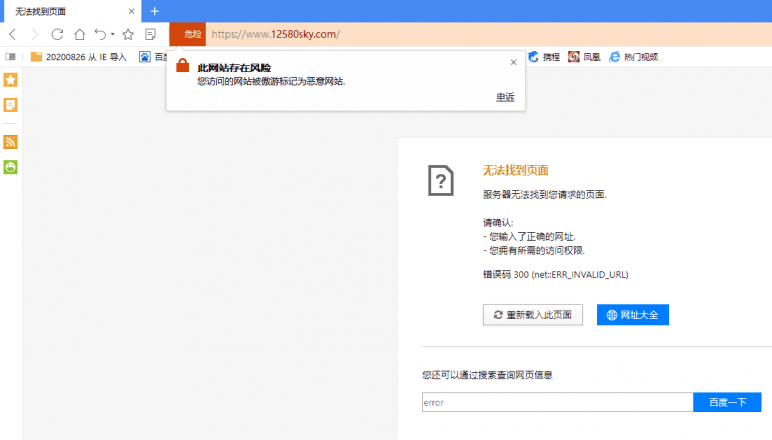The height and width of the screenshot is (440, 772).
Task: Toggle the bookmarks bar sidebar icon
Action: pos(10,57)
